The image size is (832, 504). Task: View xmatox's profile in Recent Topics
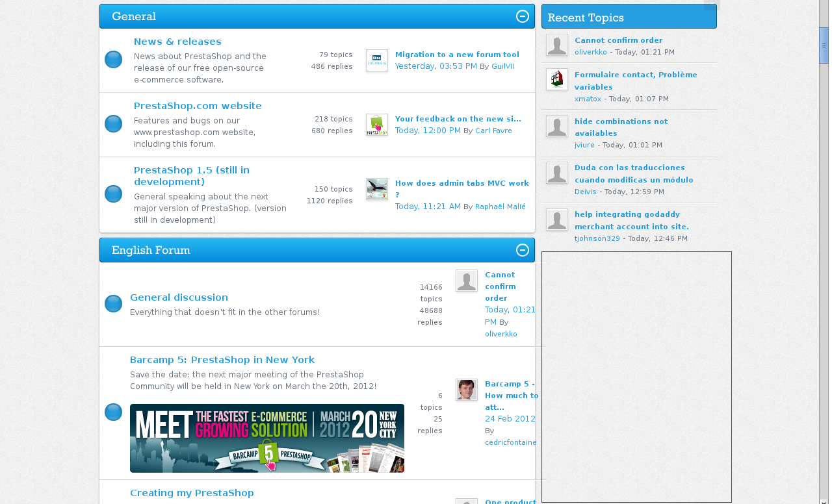click(x=588, y=99)
